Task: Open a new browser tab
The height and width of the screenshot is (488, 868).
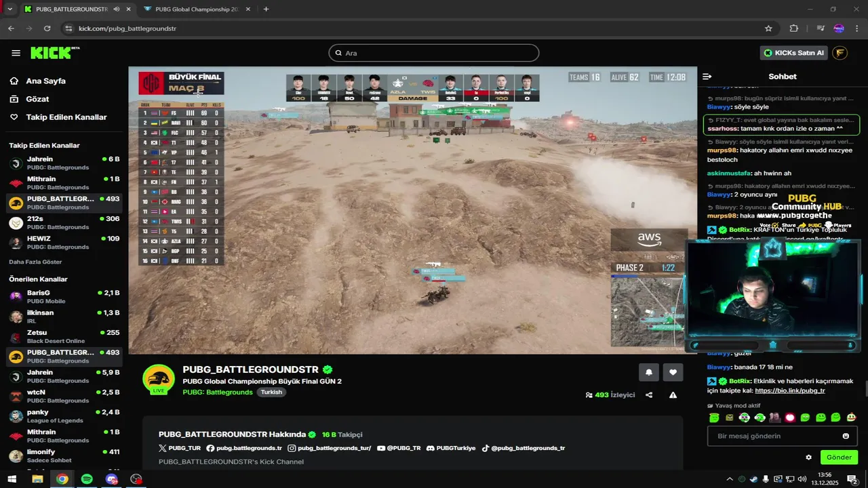Action: point(266,9)
